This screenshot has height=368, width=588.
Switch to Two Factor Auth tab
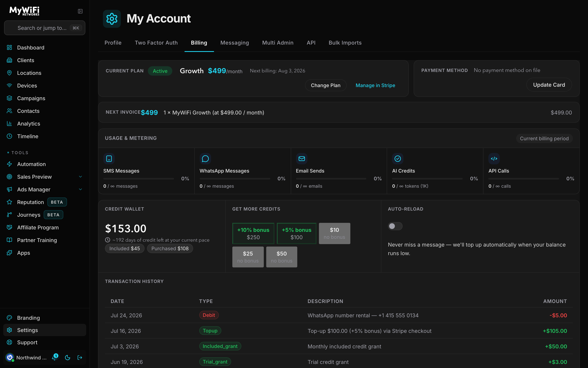coord(156,43)
